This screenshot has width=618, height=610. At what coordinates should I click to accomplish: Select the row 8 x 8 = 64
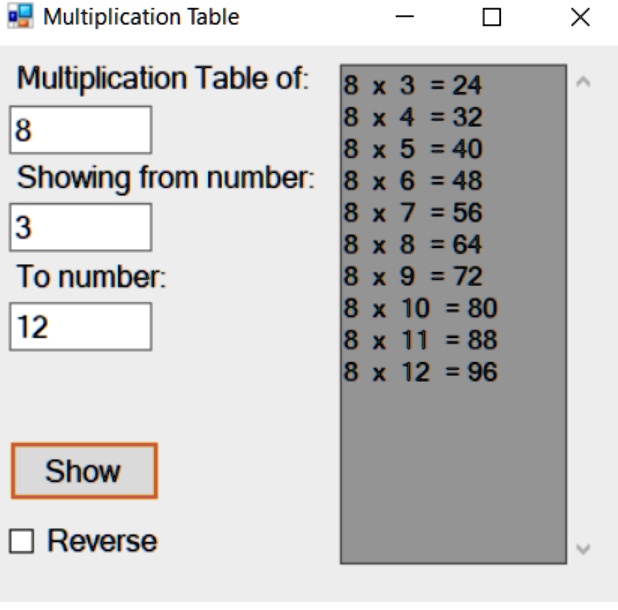(x=453, y=244)
